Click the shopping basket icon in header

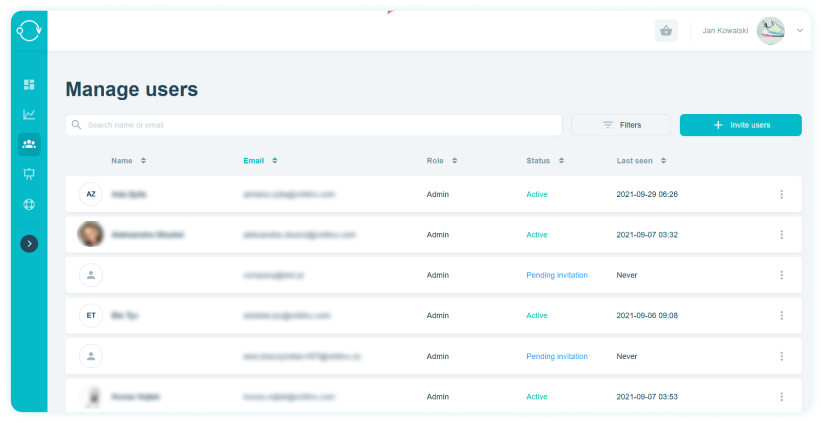point(666,31)
